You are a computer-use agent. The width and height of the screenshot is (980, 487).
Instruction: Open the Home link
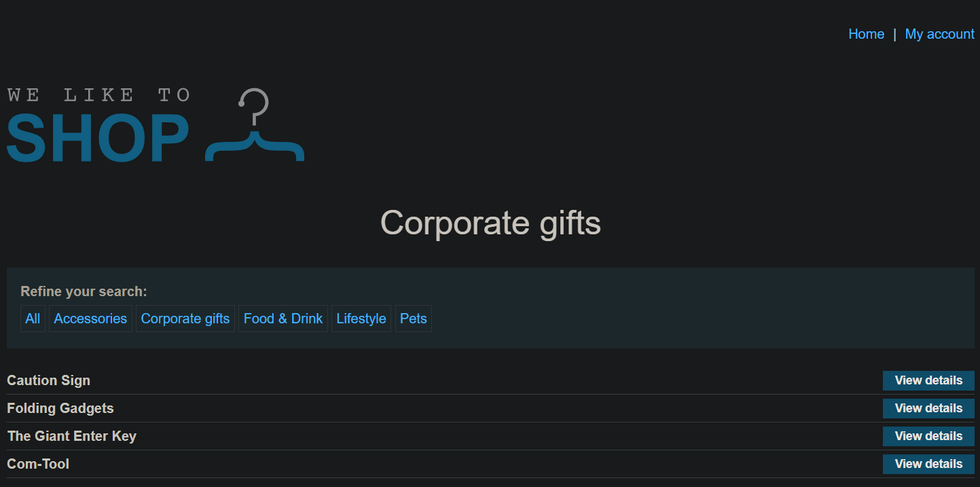click(x=866, y=34)
